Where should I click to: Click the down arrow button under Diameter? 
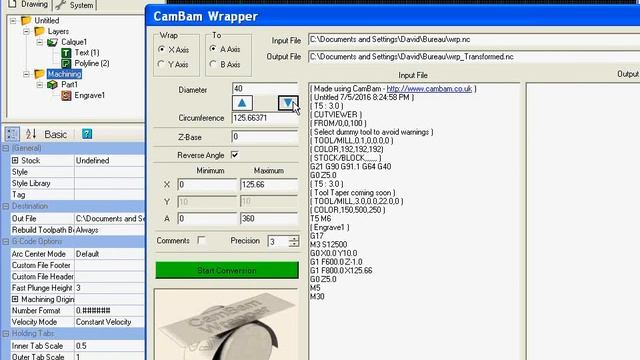[x=288, y=103]
